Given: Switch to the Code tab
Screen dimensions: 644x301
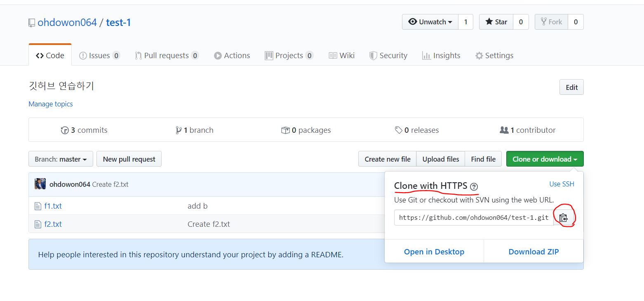Looking at the screenshot, I should 50,55.
